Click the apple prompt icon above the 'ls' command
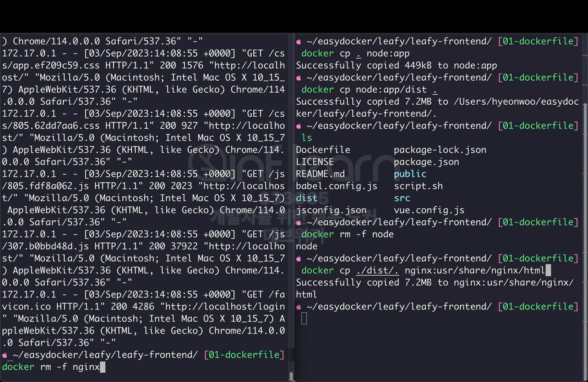Viewport: 588px width, 382px height. tap(299, 126)
